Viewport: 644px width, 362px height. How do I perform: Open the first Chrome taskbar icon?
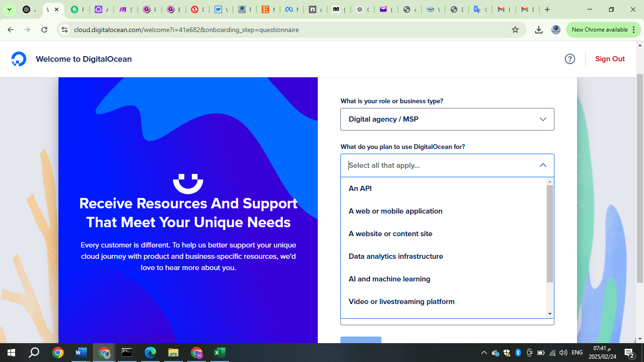pos(58,353)
